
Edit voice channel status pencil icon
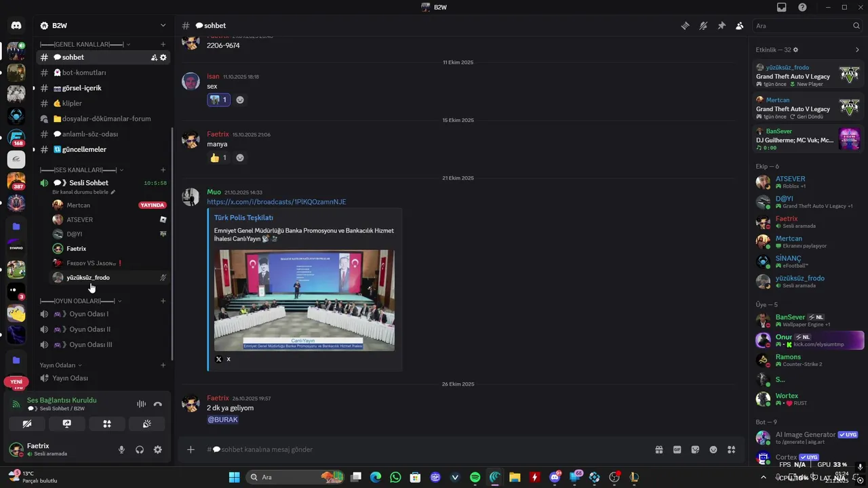pos(113,192)
